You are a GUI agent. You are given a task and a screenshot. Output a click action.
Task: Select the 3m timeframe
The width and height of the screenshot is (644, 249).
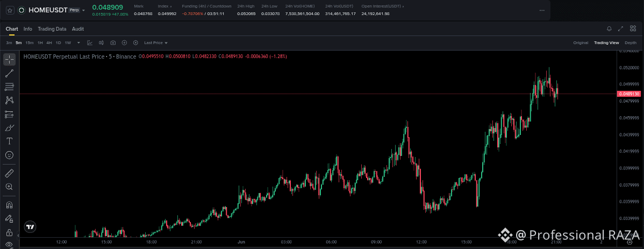[x=9, y=42]
